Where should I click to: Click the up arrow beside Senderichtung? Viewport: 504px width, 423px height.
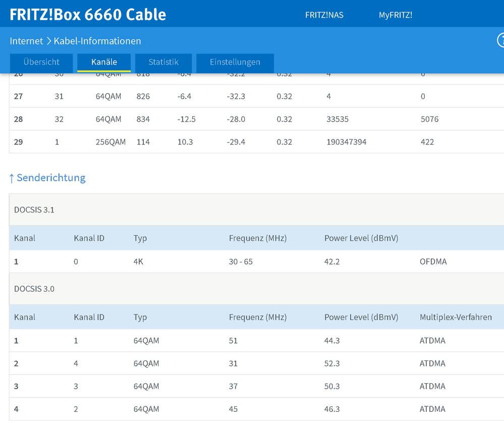click(x=12, y=178)
